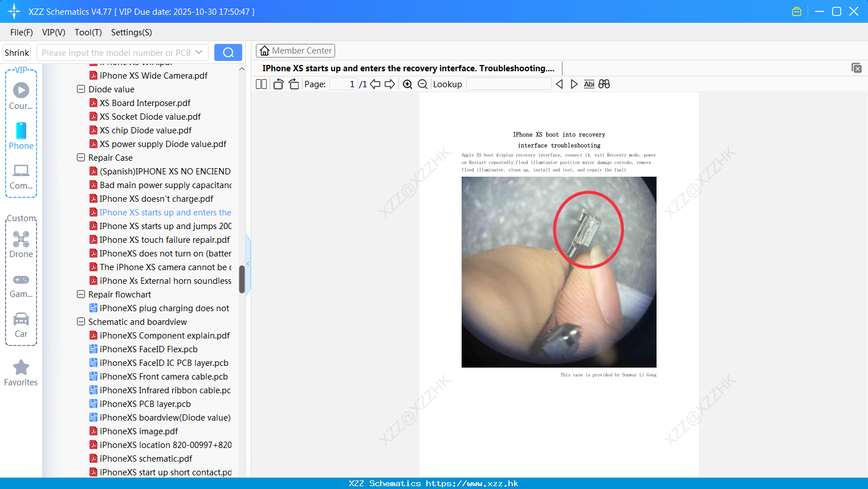
Task: Open Favorites star
Action: (x=21, y=373)
